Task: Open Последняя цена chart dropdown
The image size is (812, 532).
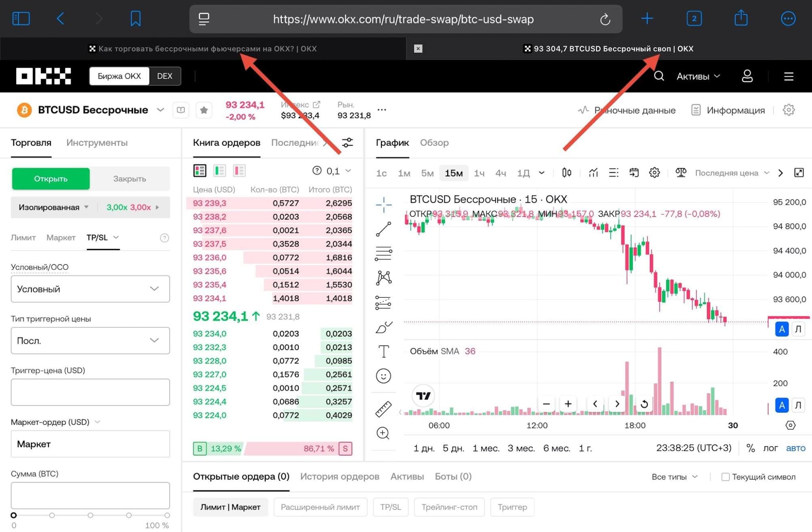Action: pyautogui.click(x=732, y=173)
